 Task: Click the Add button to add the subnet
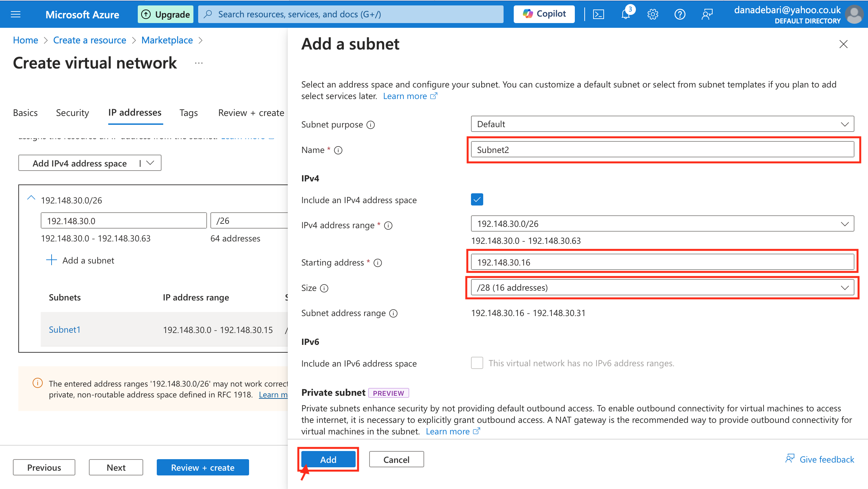click(x=328, y=459)
